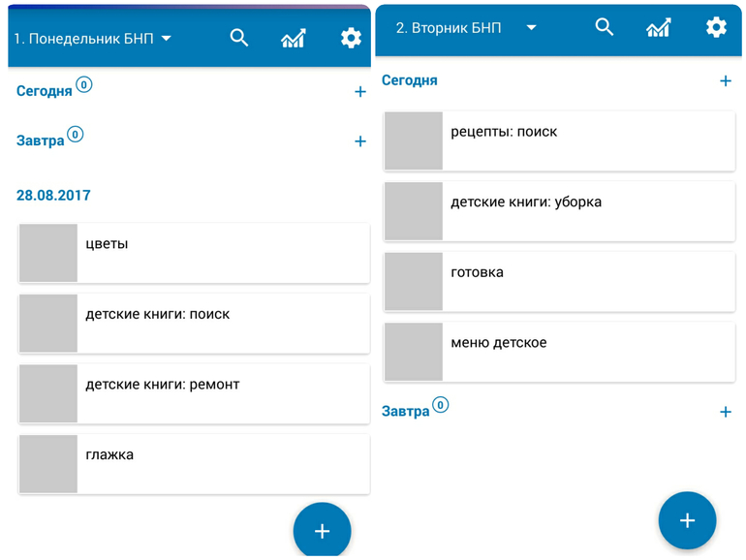Viewport: 746px width, 560px height.
Task: Add a task to Завтра in the Понедельник panel
Action: pos(360,141)
